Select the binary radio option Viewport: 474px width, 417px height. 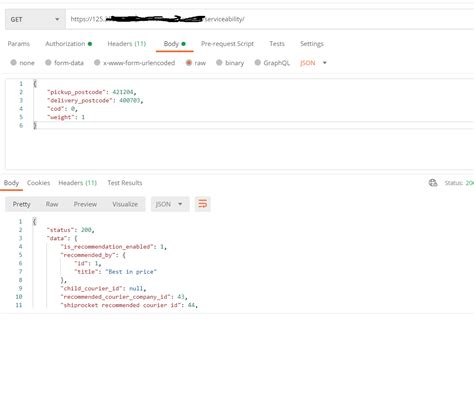tap(219, 62)
